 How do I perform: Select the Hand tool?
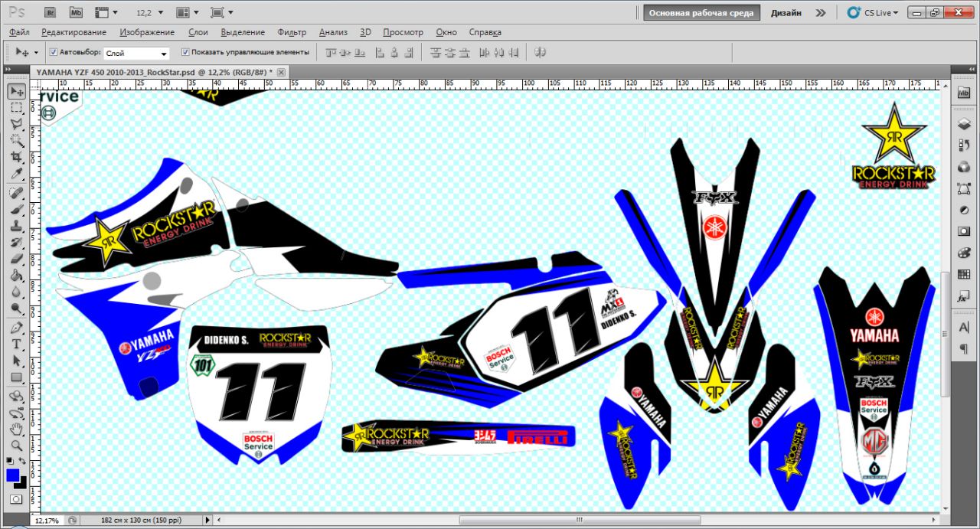(x=16, y=429)
